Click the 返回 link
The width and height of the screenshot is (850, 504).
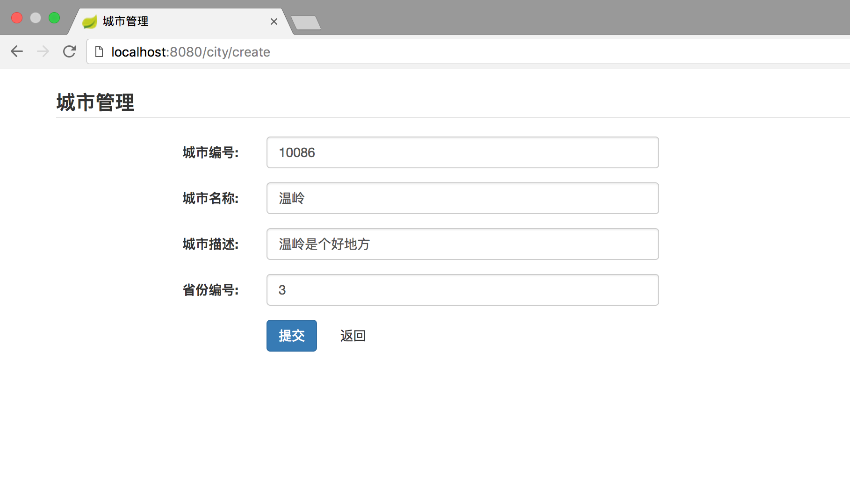pos(353,336)
